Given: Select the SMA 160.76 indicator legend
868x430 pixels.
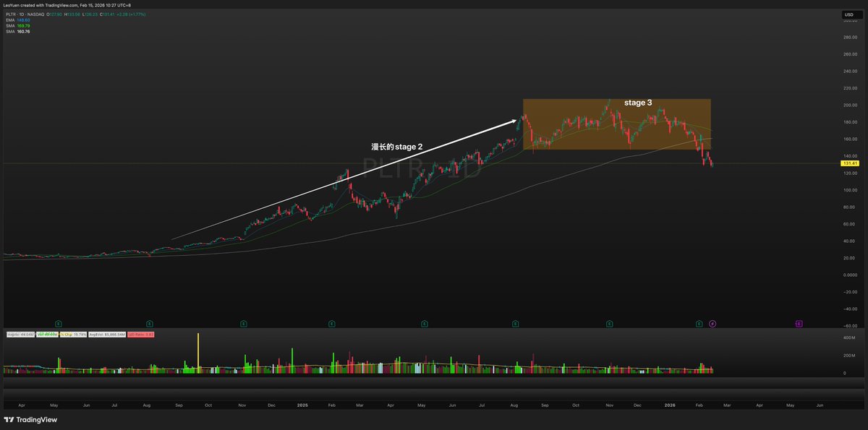Looking at the screenshot, I should pyautogui.click(x=17, y=32).
